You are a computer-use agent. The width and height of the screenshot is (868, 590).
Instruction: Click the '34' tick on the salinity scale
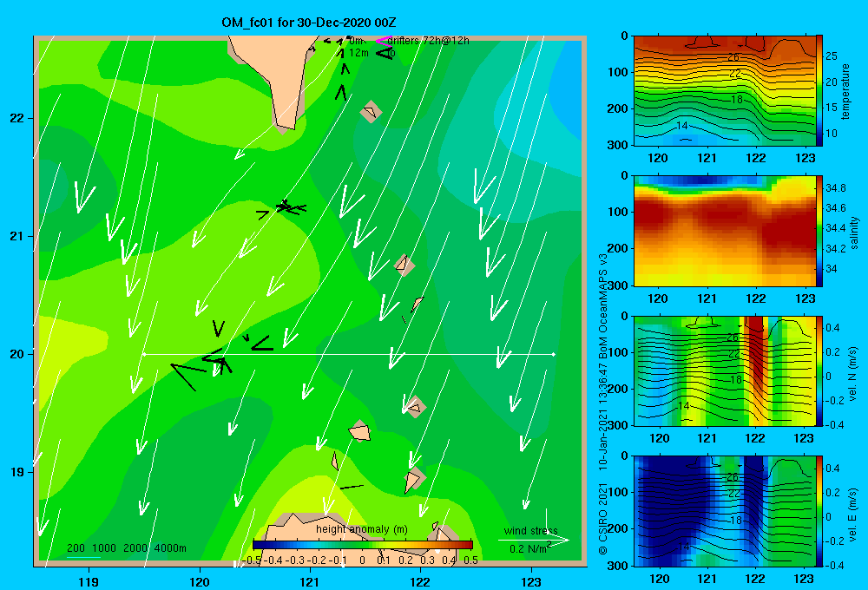[832, 269]
